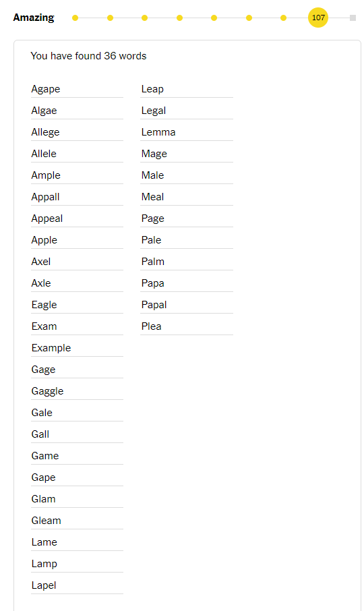Select the word Legal
The height and width of the screenshot is (611, 364).
[x=154, y=111]
